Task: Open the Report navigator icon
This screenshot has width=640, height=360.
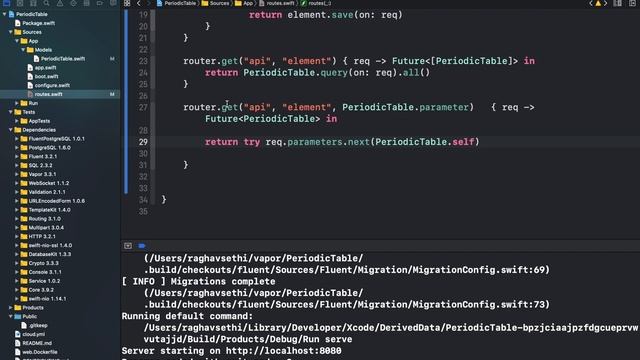Action: pyautogui.click(x=113, y=3)
